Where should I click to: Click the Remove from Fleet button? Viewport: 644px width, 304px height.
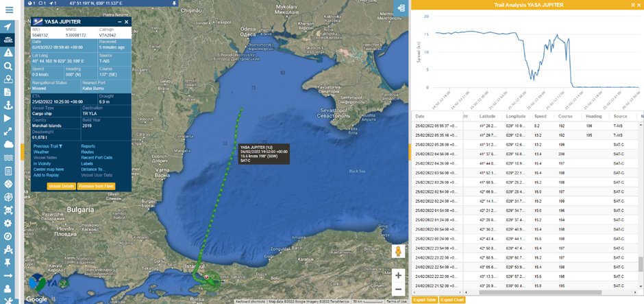[96, 187]
